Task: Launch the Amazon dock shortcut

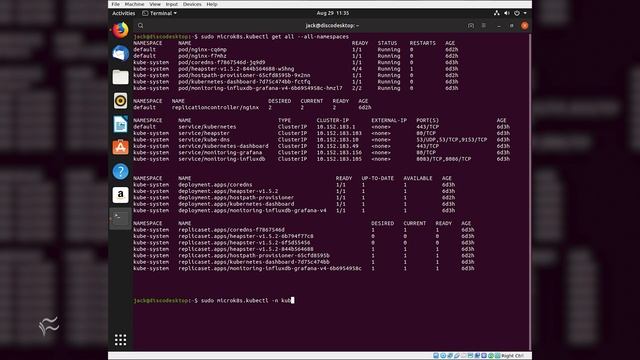Action: 120,195
